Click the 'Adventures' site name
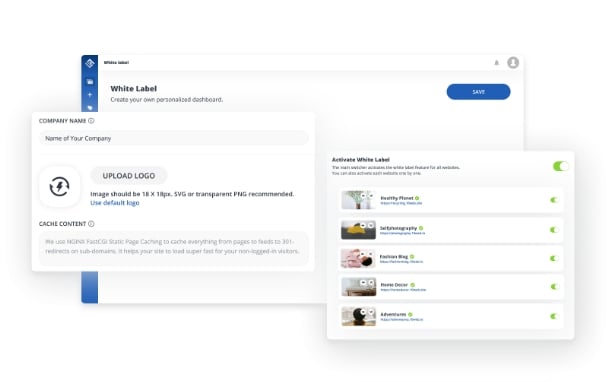Viewport: 615px width, 382px height. [x=393, y=315]
